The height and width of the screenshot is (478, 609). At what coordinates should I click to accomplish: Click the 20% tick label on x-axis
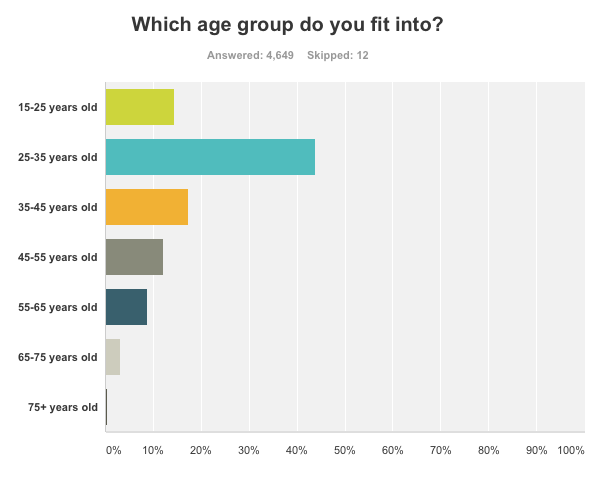pos(201,451)
